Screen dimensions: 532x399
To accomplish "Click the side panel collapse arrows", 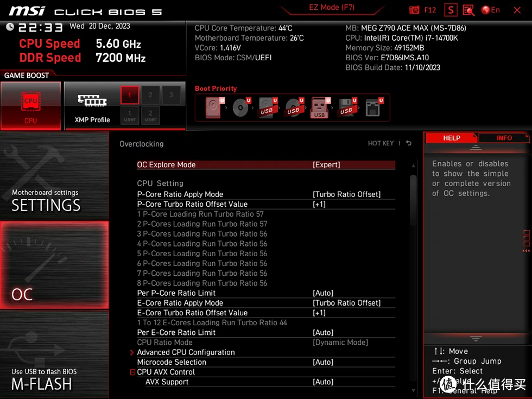I will pos(526,251).
